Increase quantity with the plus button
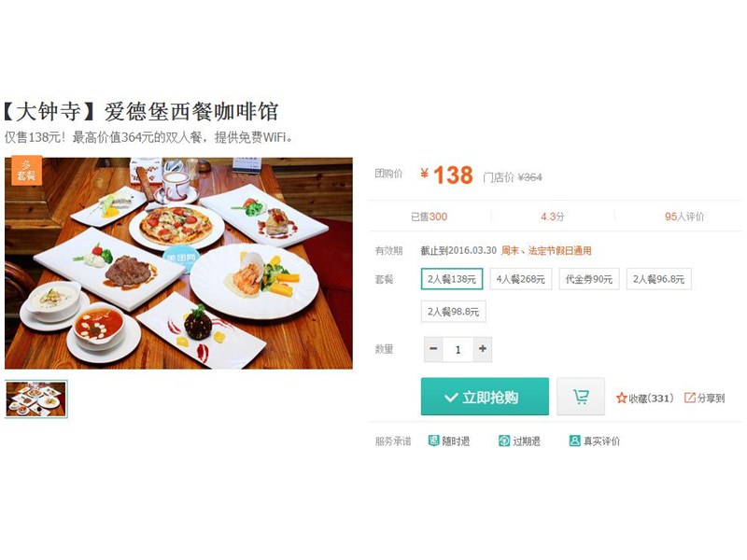747x560 pixels. [x=483, y=349]
